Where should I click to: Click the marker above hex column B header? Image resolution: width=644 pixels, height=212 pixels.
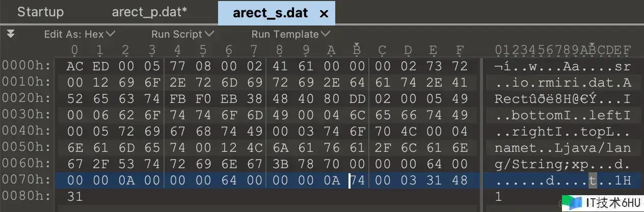click(x=357, y=44)
